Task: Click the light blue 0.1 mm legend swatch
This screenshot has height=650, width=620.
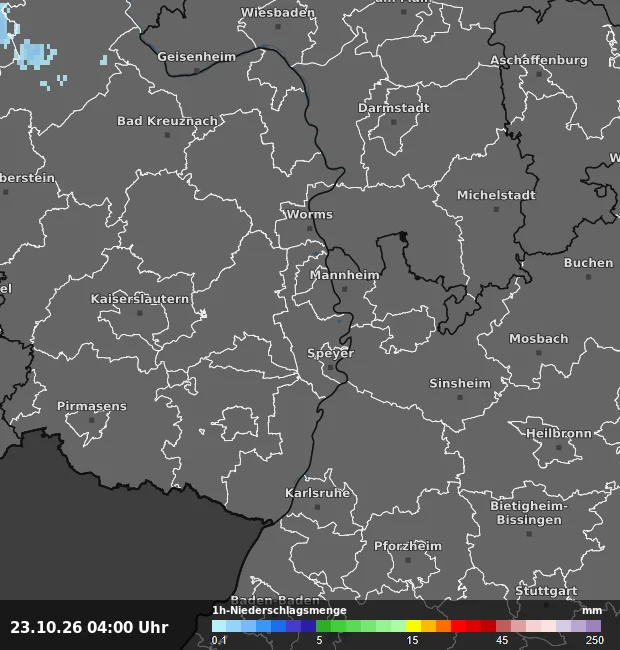Action: click(x=219, y=626)
